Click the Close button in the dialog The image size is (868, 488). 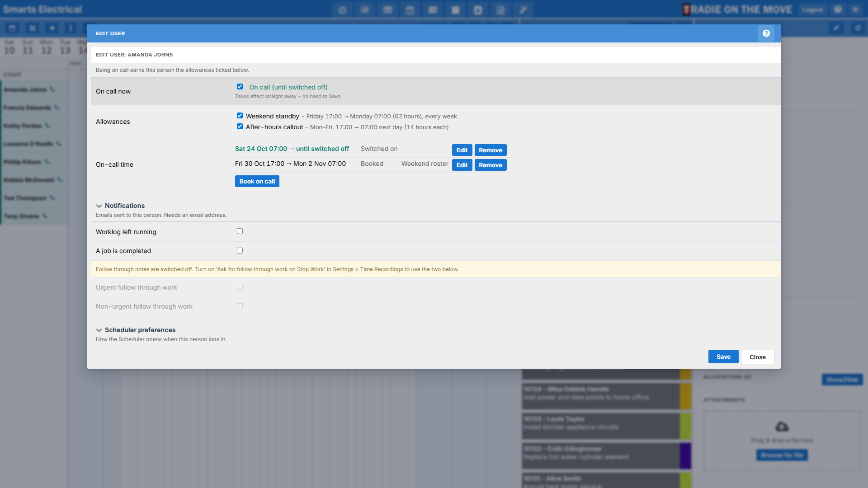coord(758,357)
